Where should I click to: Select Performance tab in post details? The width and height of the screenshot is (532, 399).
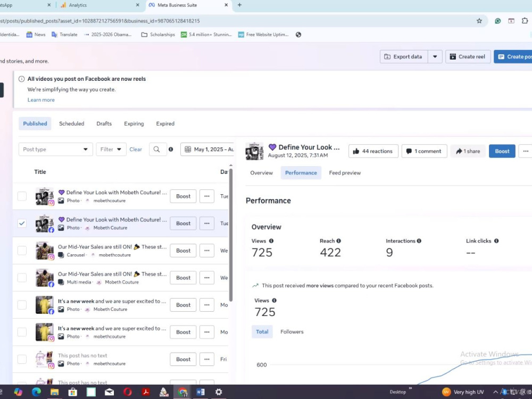coord(301,173)
